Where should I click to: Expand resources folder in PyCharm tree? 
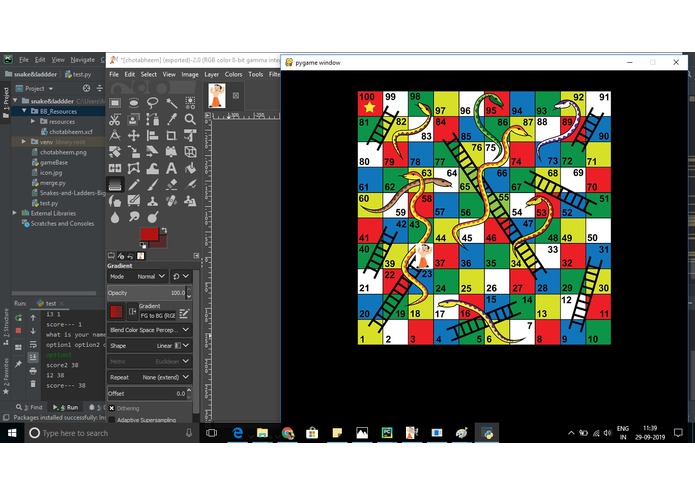[33, 121]
